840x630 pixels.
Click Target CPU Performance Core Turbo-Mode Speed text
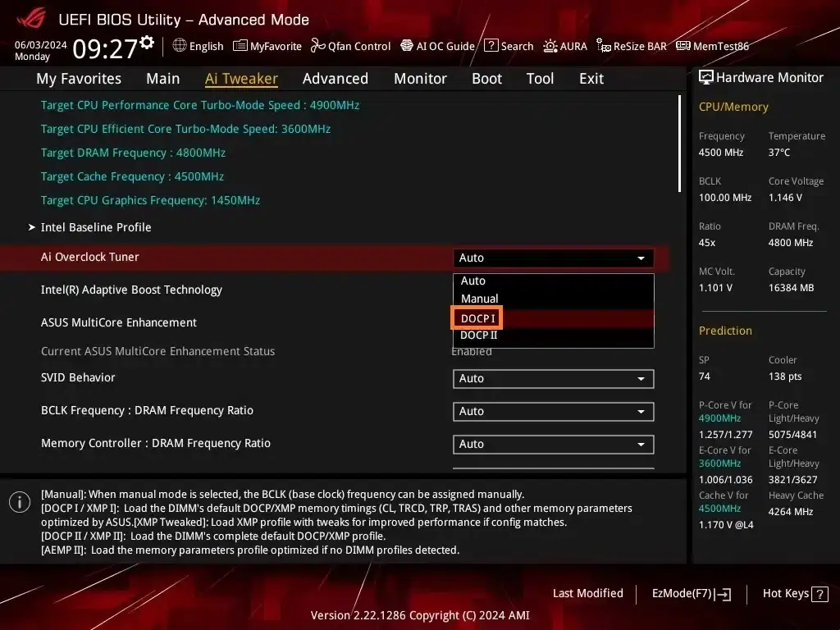[200, 105]
